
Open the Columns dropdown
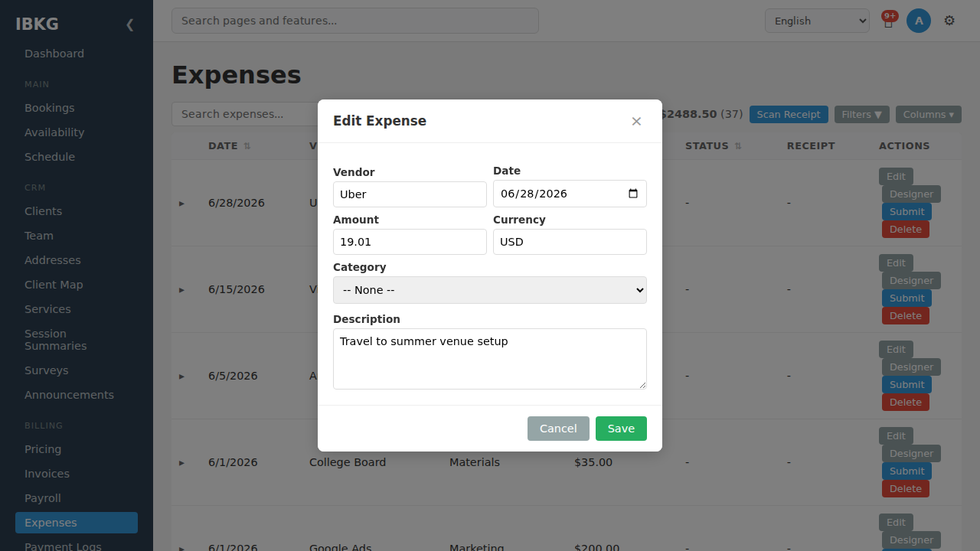click(929, 115)
